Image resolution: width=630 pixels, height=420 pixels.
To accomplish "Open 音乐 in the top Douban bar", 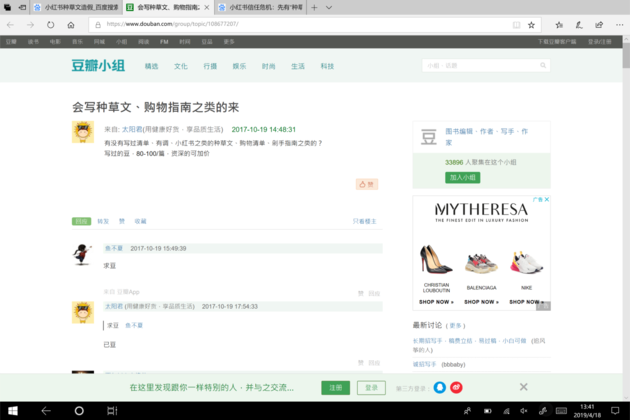I will pyautogui.click(x=77, y=42).
